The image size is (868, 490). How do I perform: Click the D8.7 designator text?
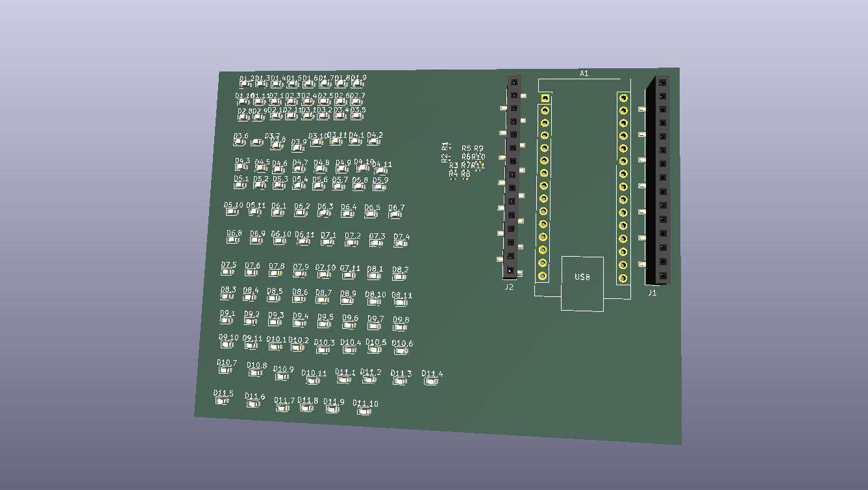click(323, 293)
